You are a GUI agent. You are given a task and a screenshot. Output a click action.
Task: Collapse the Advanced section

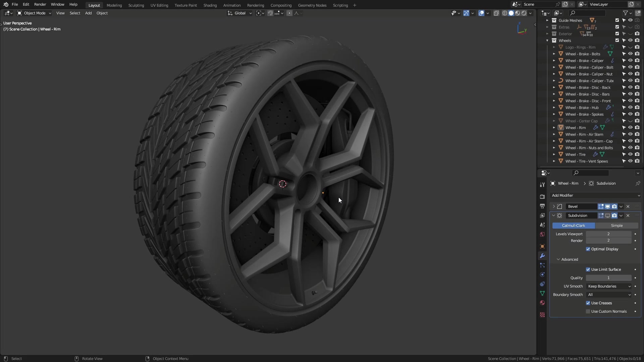(558, 259)
